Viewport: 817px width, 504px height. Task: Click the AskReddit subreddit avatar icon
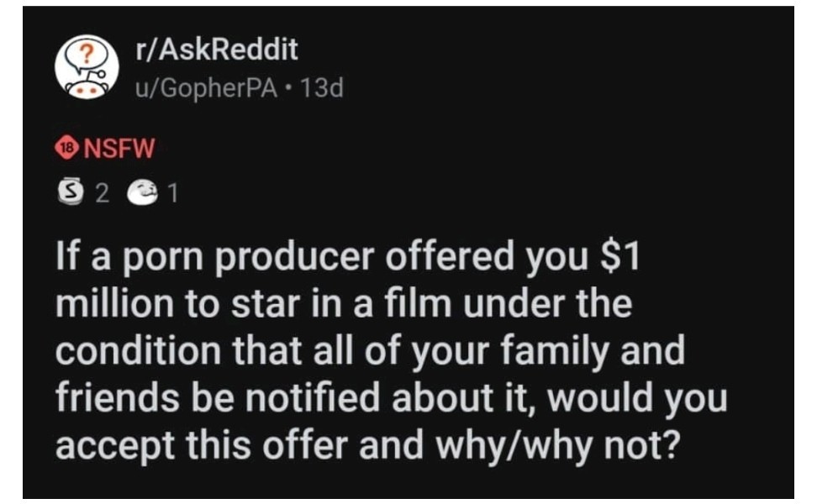click(87, 66)
